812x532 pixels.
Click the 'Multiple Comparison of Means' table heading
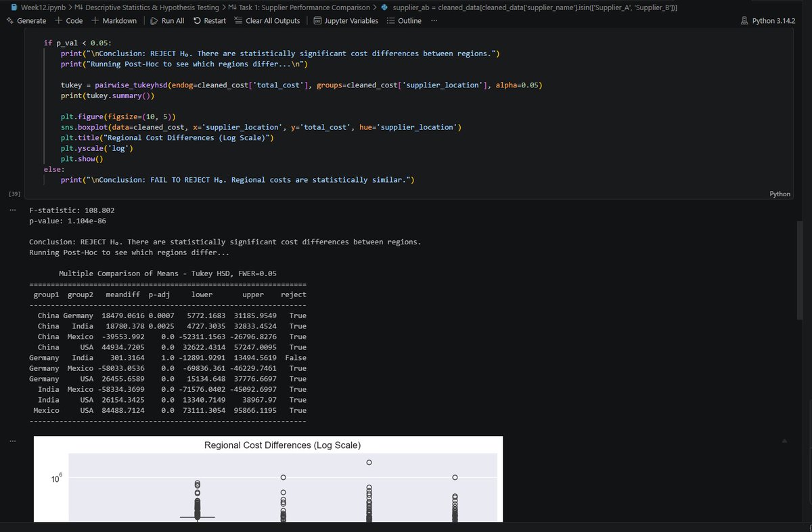pos(168,273)
